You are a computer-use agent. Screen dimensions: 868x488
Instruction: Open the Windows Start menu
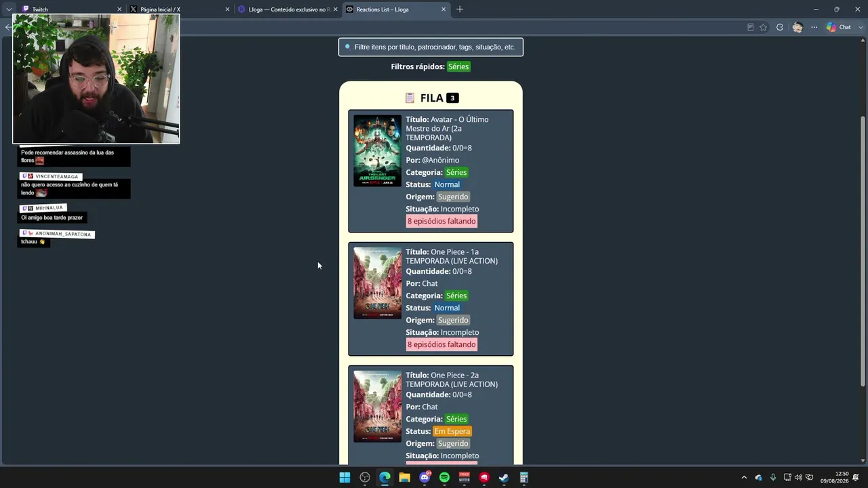(x=344, y=477)
